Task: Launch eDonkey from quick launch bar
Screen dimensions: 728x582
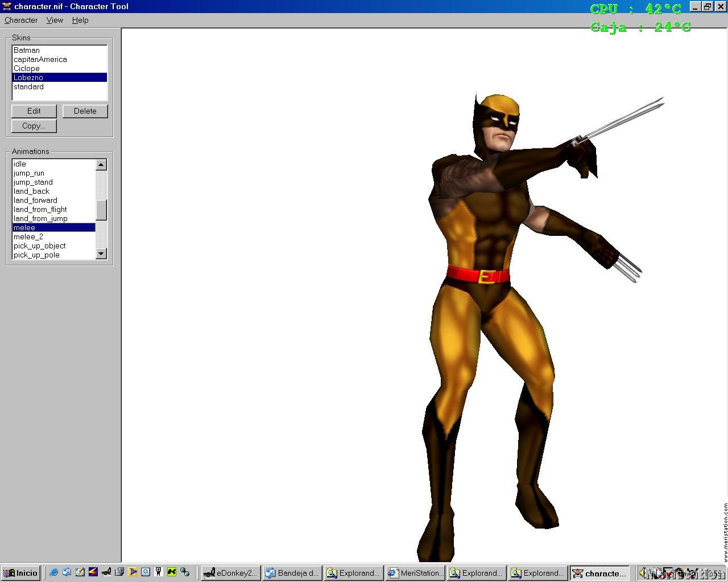Action: [x=106, y=572]
